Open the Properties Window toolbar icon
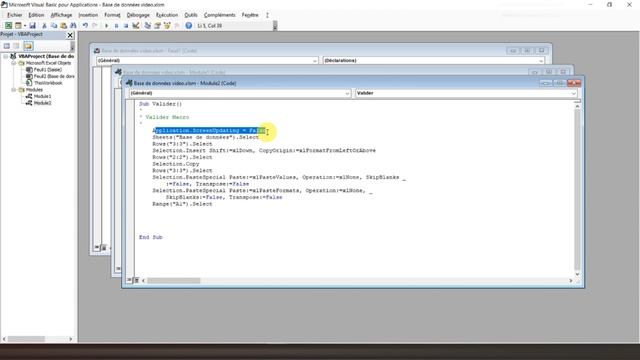 (158, 25)
